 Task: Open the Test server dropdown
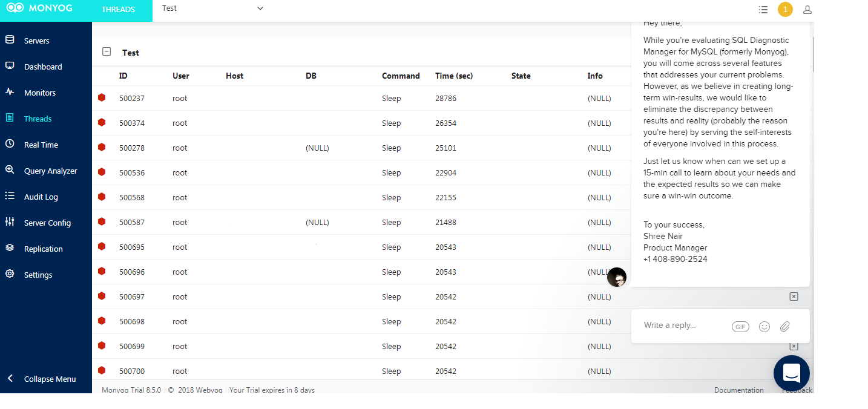[212, 8]
